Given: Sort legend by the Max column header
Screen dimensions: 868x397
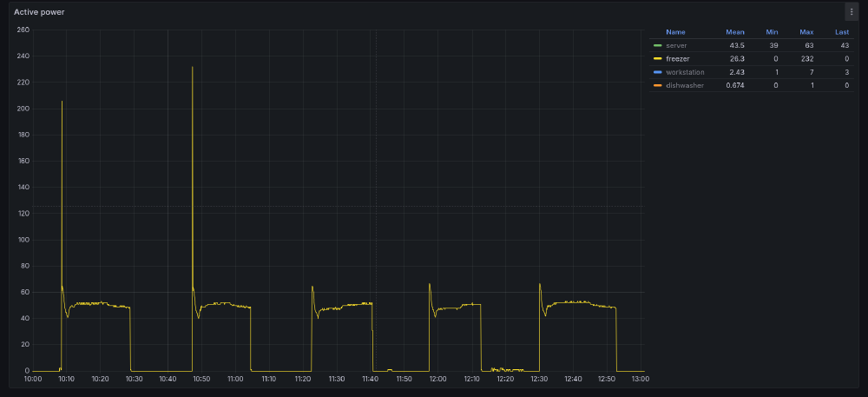Looking at the screenshot, I should (806, 32).
